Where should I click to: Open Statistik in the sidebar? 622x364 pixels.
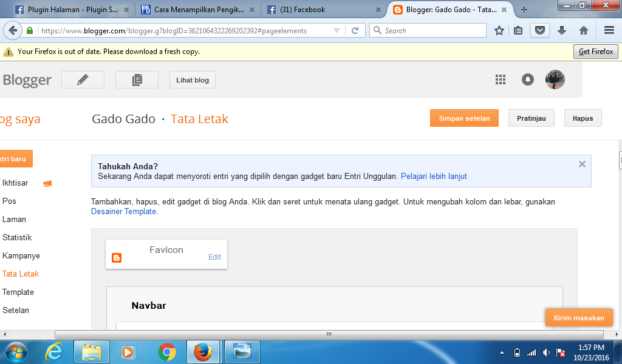click(16, 238)
